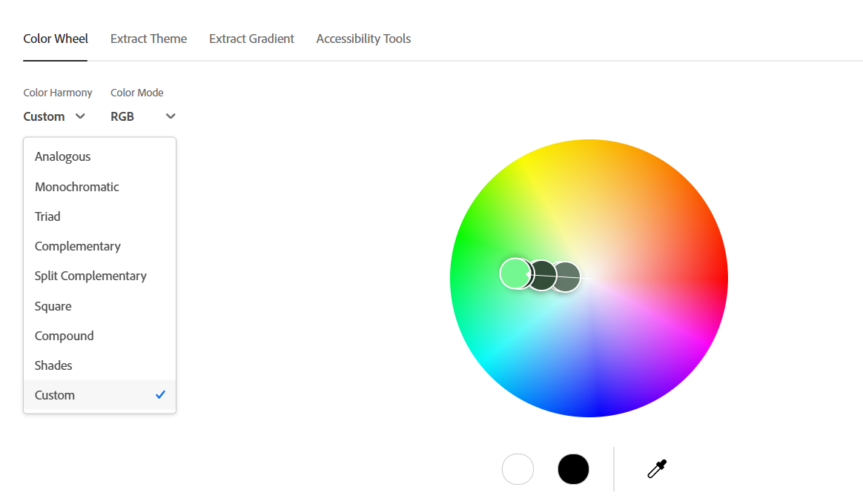Select the Custom harmony option with checkmark
This screenshot has width=863, height=504.
55,394
